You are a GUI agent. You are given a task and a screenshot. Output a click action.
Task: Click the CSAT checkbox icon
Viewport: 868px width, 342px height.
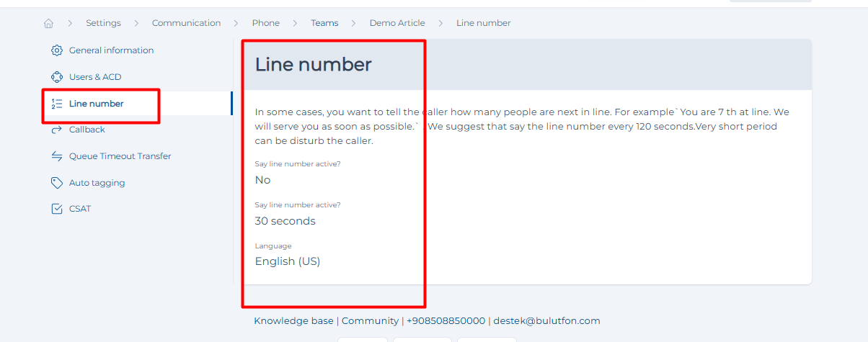[x=57, y=209]
